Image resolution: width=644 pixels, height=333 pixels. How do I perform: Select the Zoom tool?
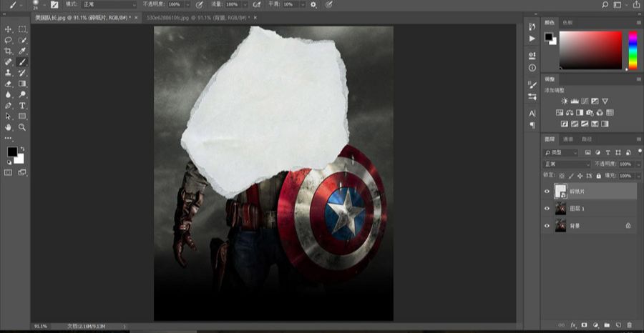tap(22, 127)
